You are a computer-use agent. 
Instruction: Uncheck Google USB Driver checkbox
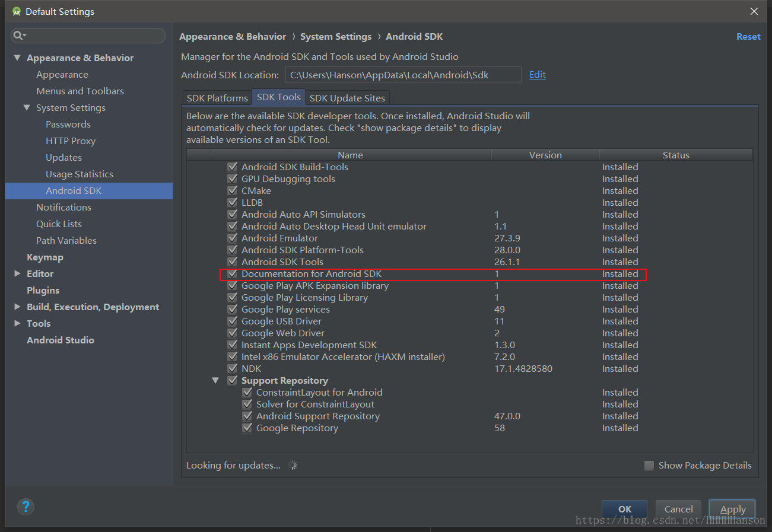click(x=233, y=321)
